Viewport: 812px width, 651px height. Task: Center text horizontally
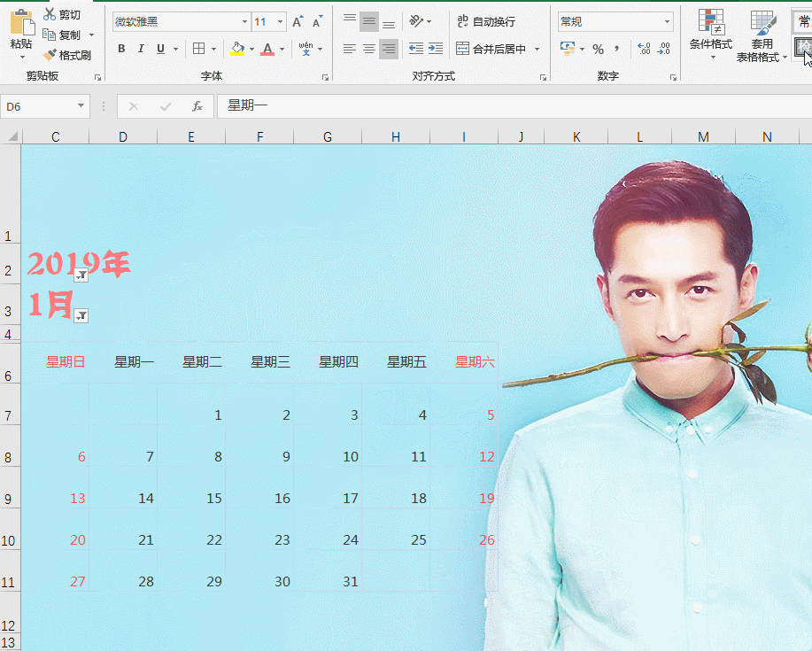coord(368,49)
